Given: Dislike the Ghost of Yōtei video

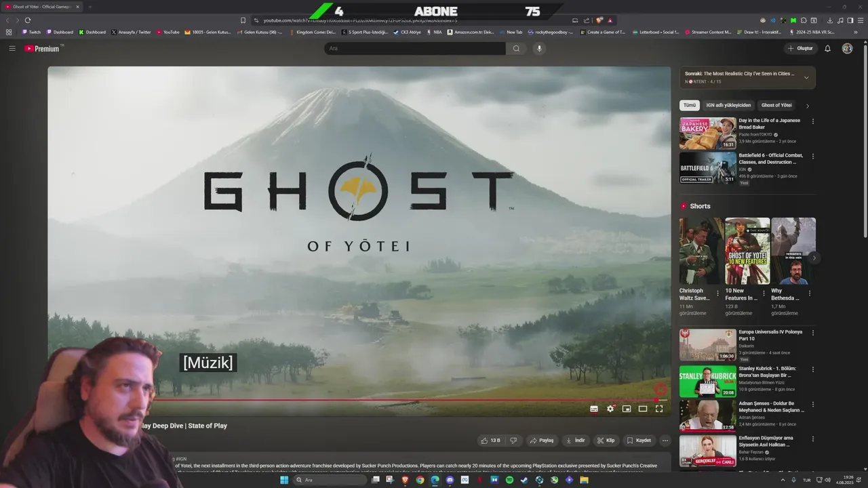Looking at the screenshot, I should (x=513, y=440).
